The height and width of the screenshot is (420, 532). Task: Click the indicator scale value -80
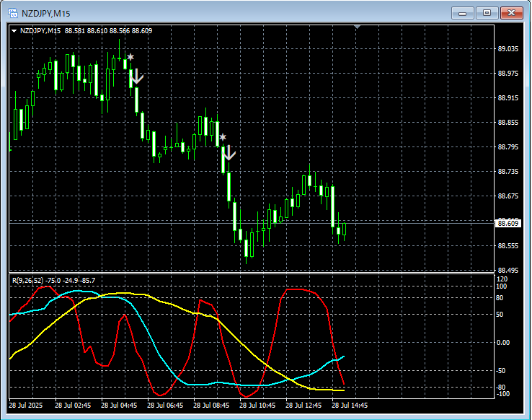pos(501,388)
